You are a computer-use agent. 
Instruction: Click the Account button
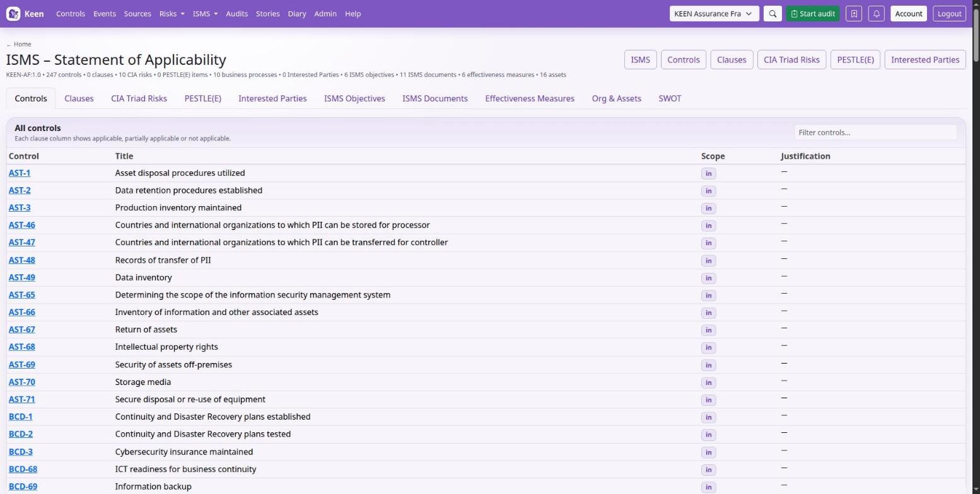[x=909, y=14]
